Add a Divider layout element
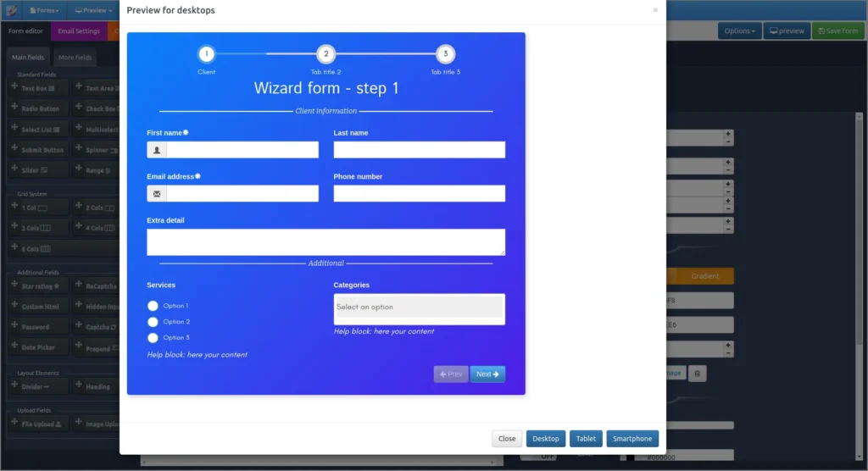 (38, 386)
